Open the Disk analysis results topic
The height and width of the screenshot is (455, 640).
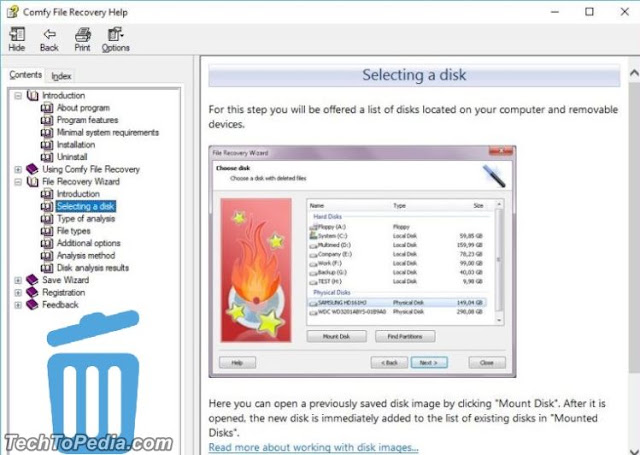pyautogui.click(x=93, y=268)
